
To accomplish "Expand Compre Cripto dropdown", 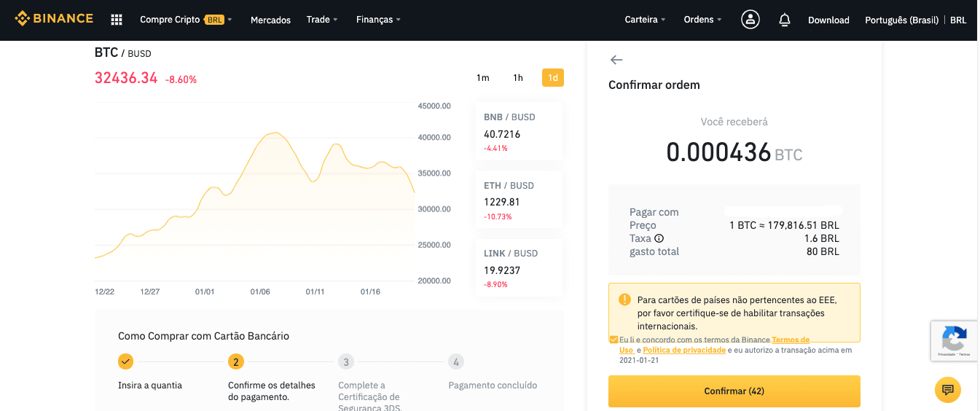I will pos(186,20).
